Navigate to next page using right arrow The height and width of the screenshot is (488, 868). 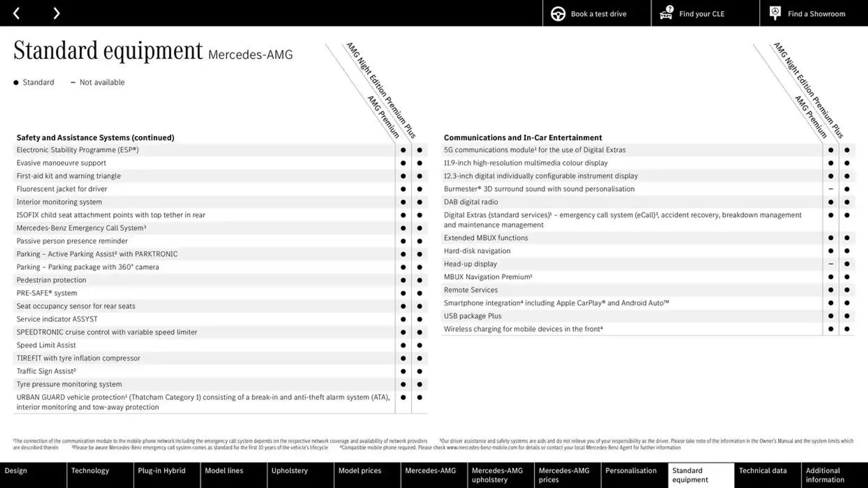pos(57,13)
